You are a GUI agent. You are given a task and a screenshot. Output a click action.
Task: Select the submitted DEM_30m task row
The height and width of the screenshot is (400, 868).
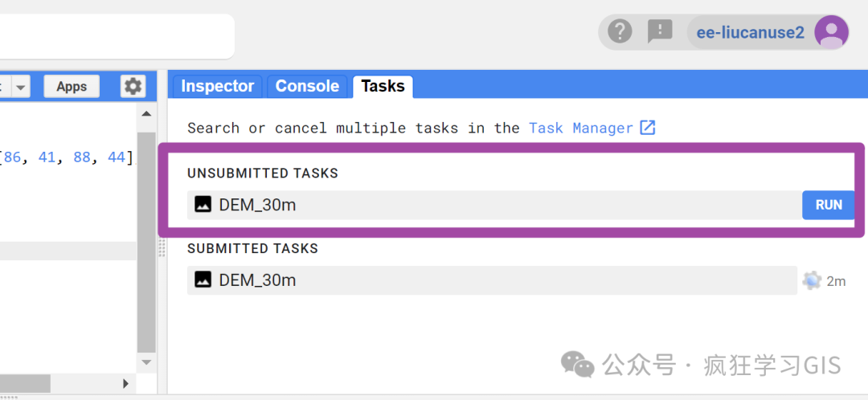coord(492,280)
